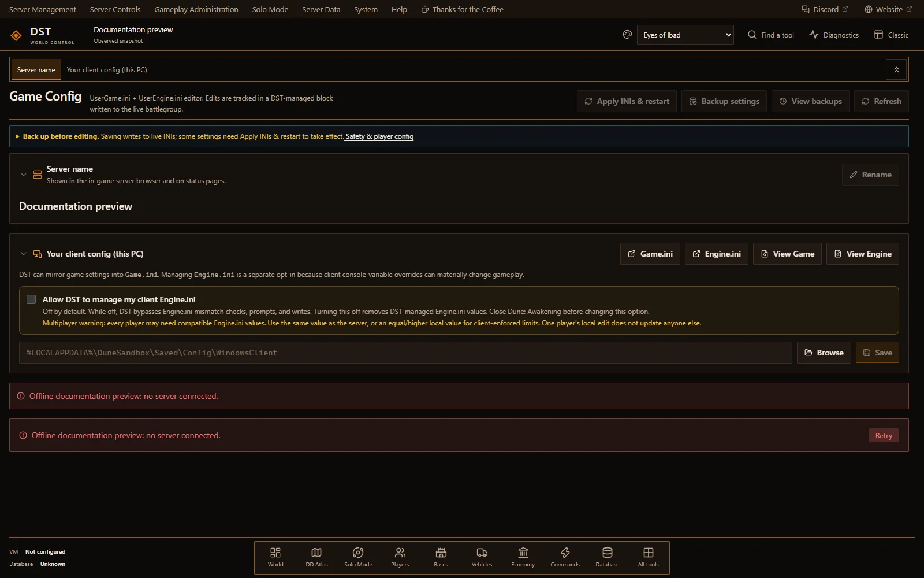Open System menu
The image size is (924, 578).
point(366,9)
